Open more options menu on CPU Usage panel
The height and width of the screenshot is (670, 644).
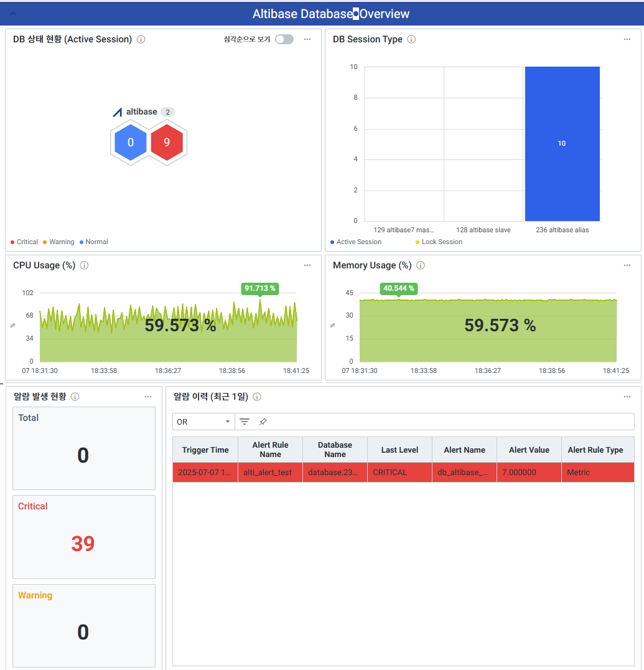[x=307, y=265]
